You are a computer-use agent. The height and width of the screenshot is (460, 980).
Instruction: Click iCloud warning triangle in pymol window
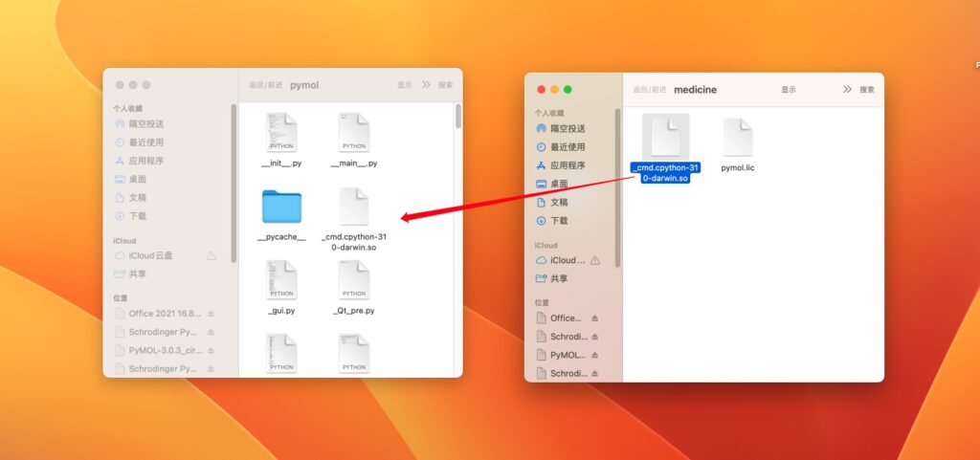212,255
